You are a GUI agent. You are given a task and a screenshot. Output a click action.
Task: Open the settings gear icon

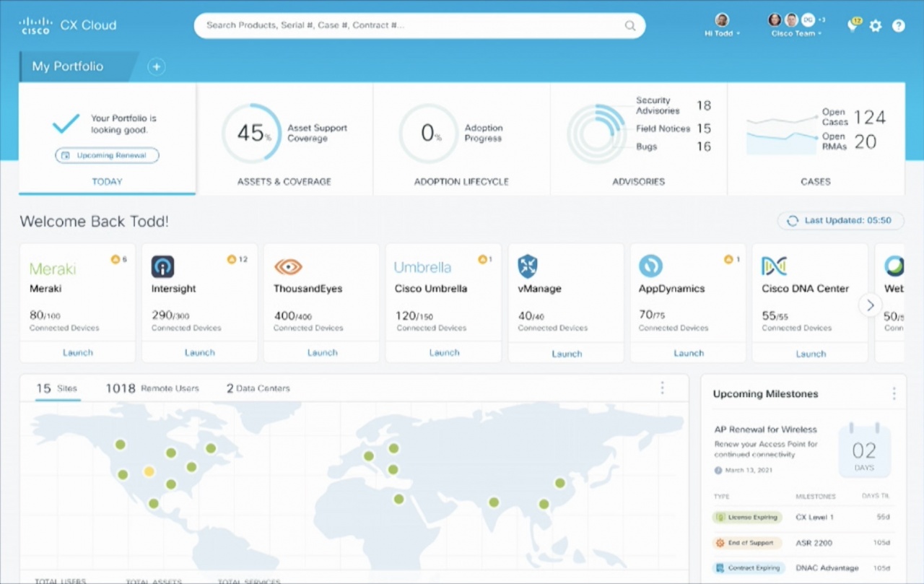tap(876, 26)
